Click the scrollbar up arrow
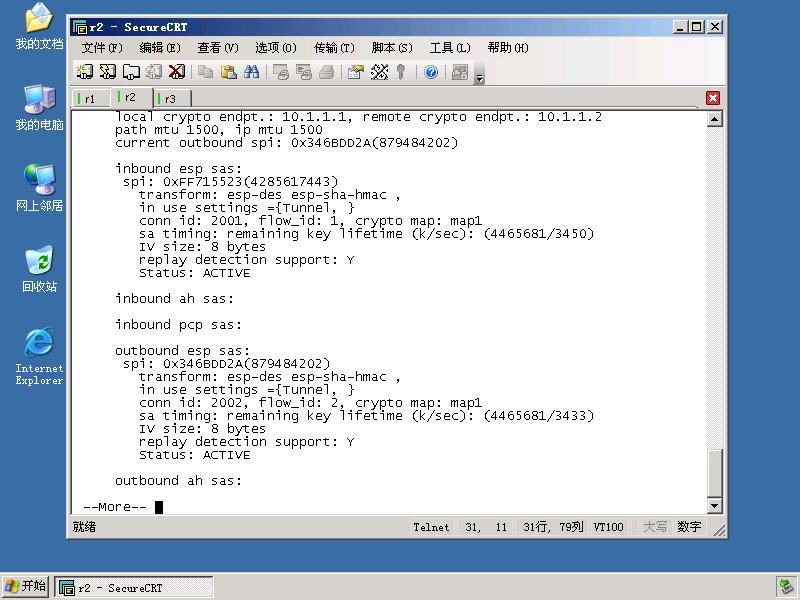Viewport: 800px width, 600px height. point(714,119)
